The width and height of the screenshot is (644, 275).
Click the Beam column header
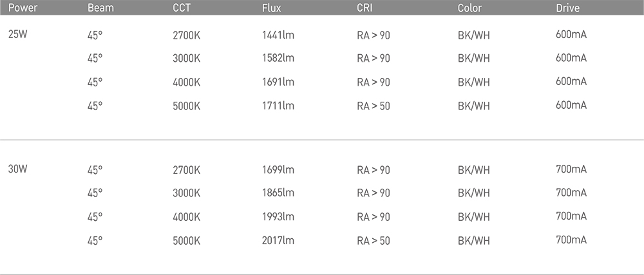click(x=100, y=8)
